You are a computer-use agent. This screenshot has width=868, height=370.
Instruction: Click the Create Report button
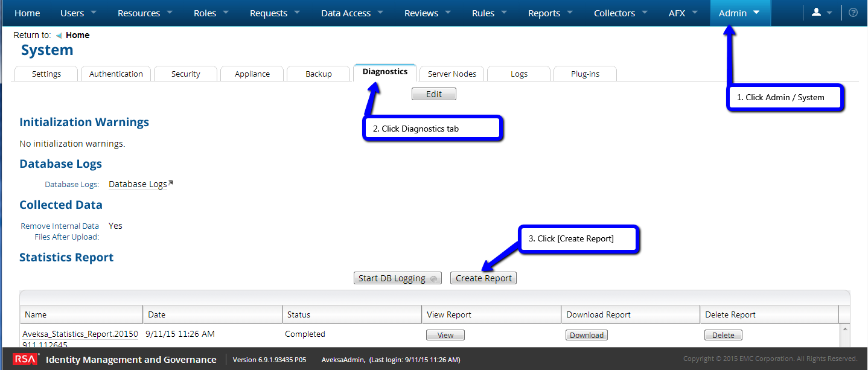pyautogui.click(x=483, y=278)
